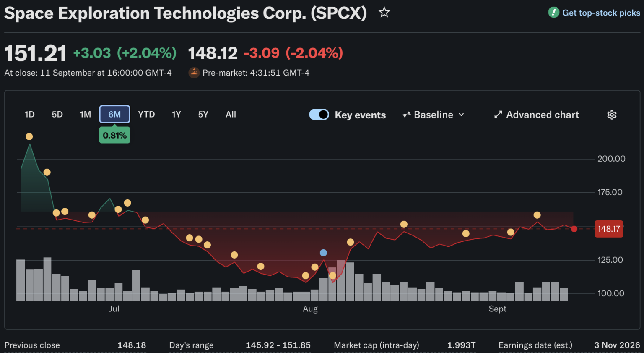Select the 1D time range

(29, 115)
